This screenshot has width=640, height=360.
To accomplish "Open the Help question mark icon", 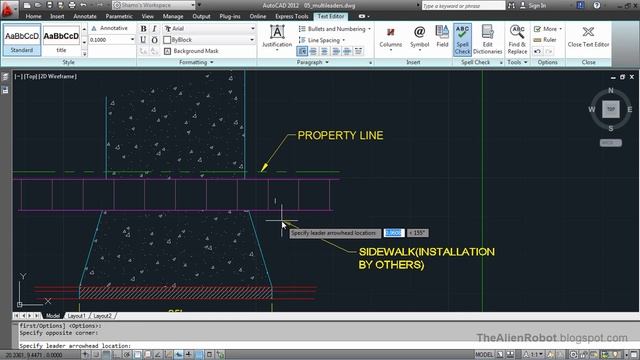I will click(x=597, y=5).
